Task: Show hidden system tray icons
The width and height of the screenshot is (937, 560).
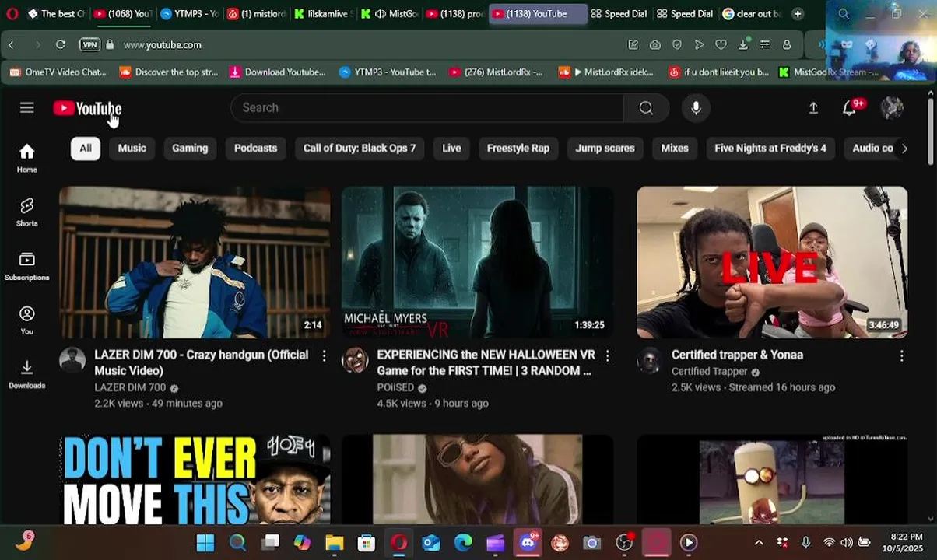Action: click(759, 543)
